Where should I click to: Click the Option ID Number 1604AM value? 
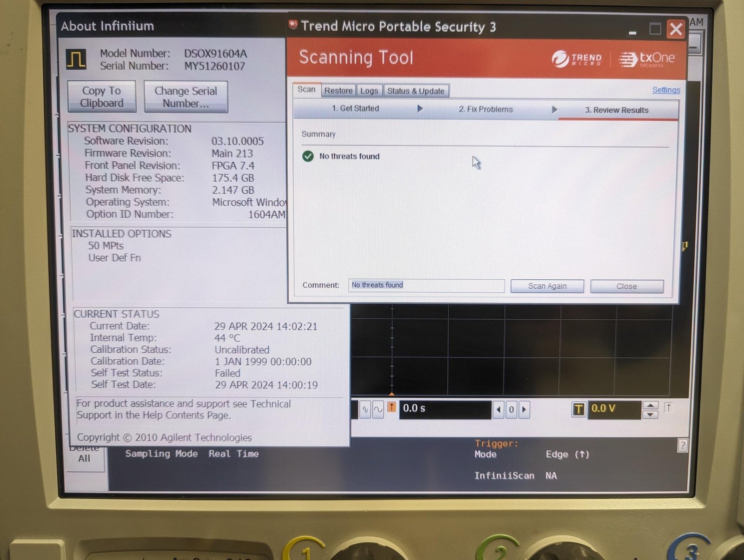[267, 215]
